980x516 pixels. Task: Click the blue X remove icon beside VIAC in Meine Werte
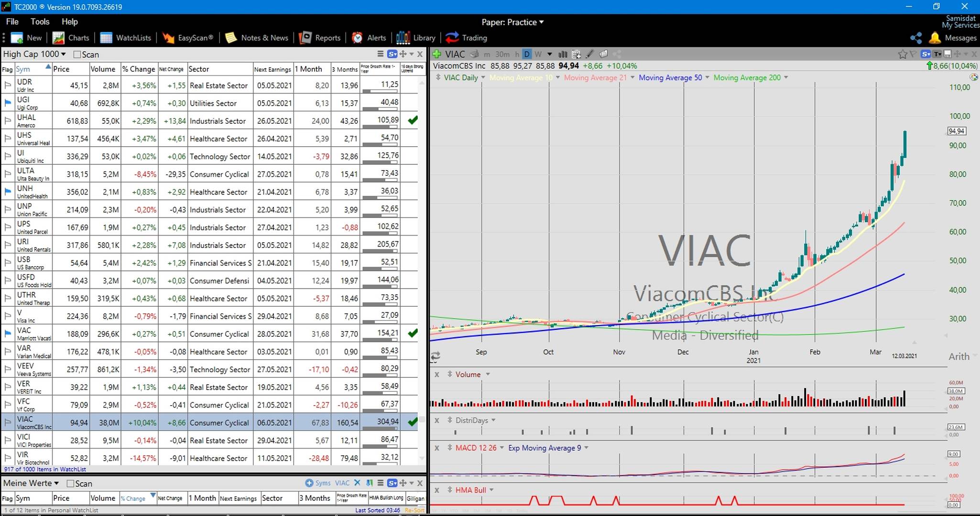pyautogui.click(x=357, y=483)
